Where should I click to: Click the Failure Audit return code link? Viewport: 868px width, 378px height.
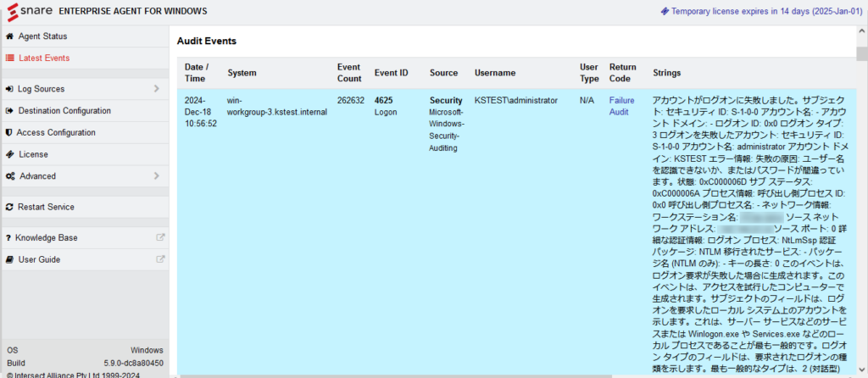click(621, 106)
